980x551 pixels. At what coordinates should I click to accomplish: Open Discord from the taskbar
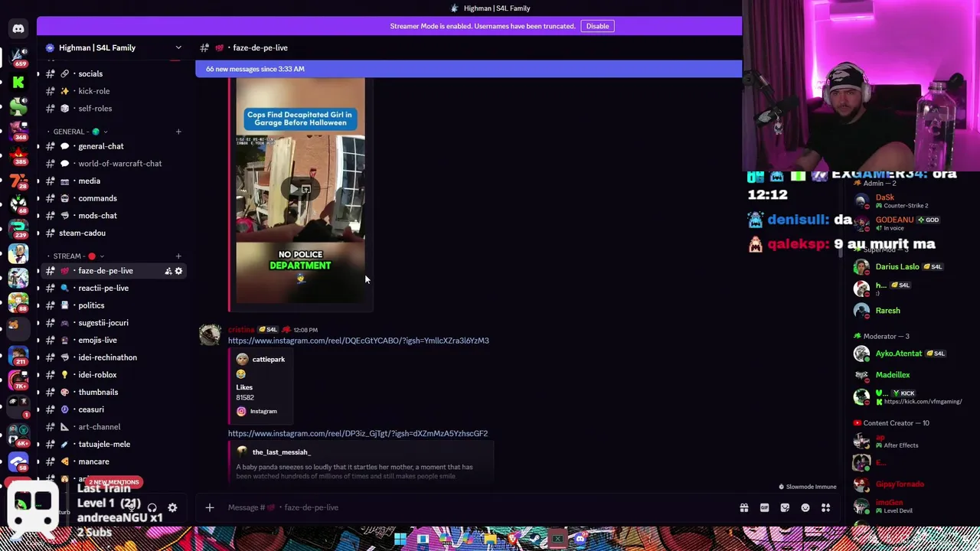click(580, 540)
